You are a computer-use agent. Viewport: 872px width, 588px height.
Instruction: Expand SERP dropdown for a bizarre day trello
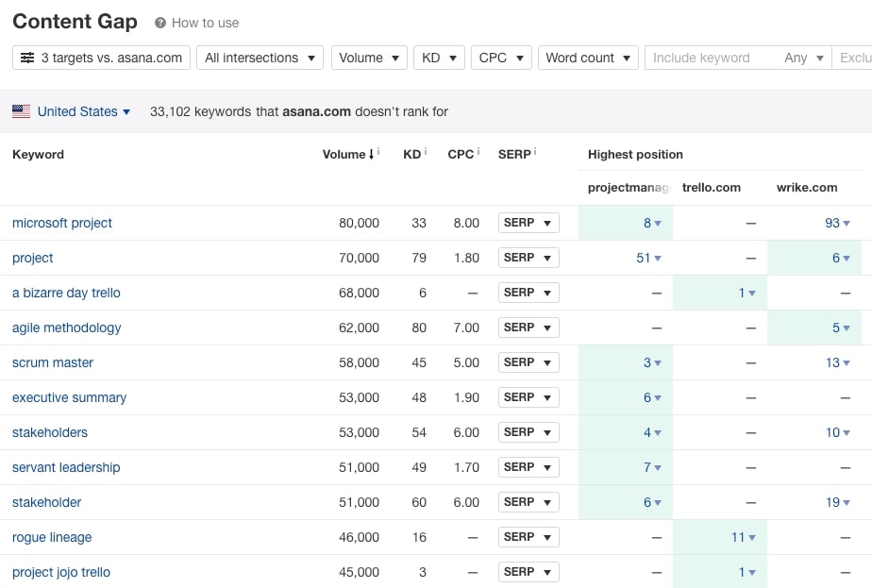[x=528, y=293]
